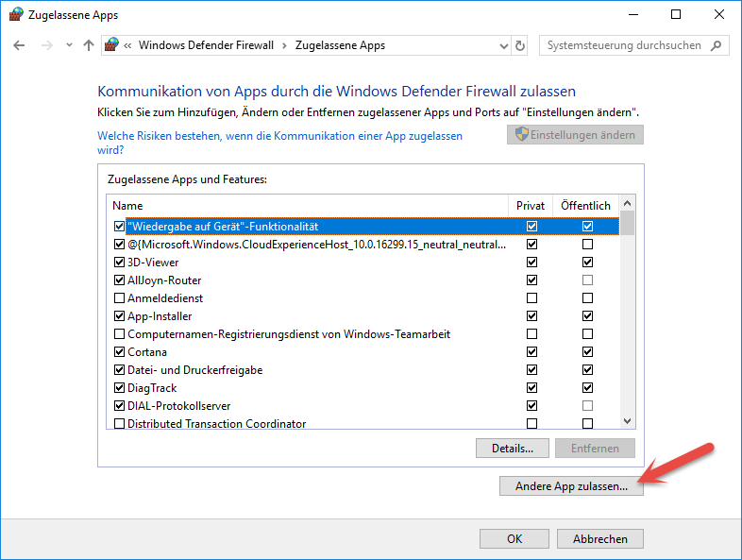Click the firewall icon in address bar
The height and width of the screenshot is (560, 742).
(112, 45)
